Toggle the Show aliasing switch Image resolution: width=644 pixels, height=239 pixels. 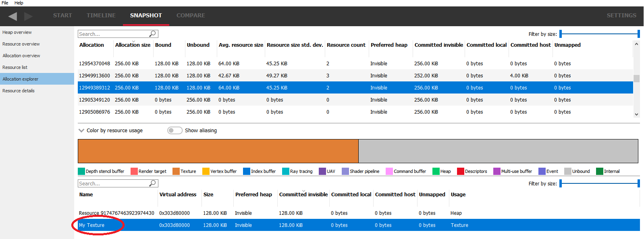(175, 130)
